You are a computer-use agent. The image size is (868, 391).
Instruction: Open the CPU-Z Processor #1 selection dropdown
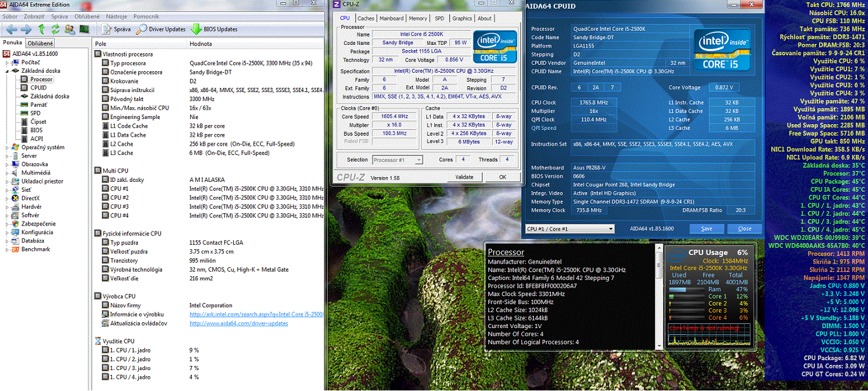[x=396, y=160]
